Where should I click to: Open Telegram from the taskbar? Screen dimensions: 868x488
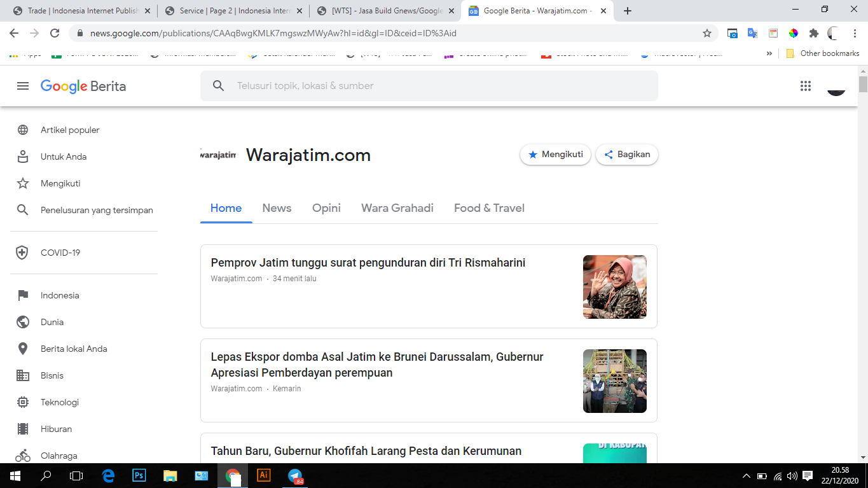tap(295, 475)
